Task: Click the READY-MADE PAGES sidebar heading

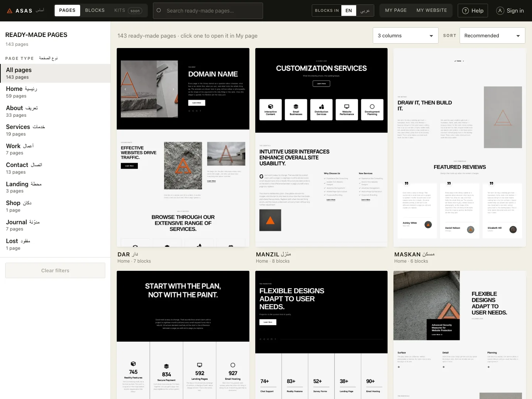Action: tap(36, 35)
